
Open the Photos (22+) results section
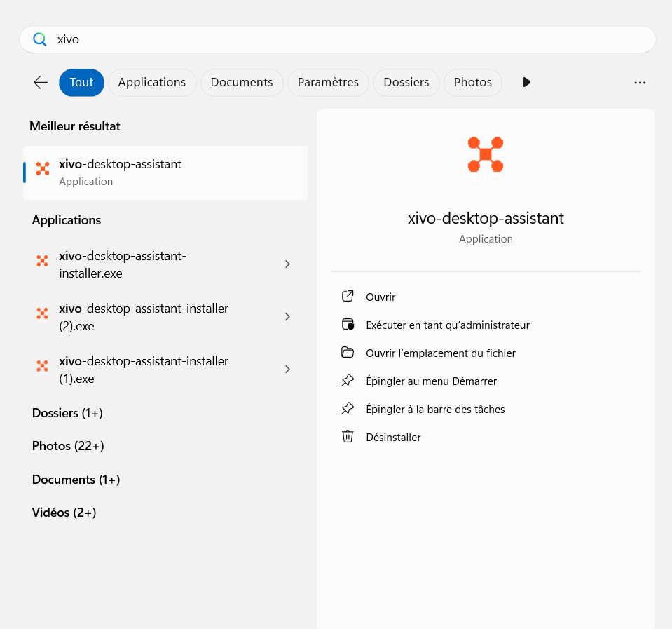click(68, 446)
